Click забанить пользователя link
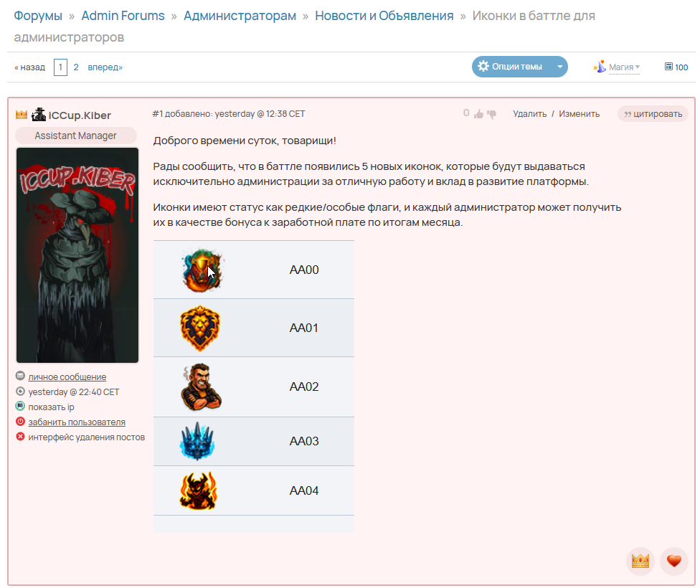700x588 pixels. (x=77, y=422)
